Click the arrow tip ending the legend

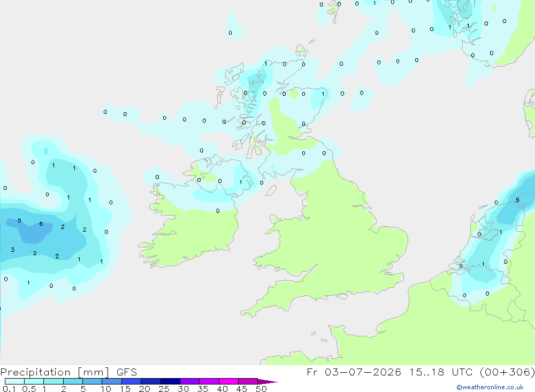[x=268, y=382]
